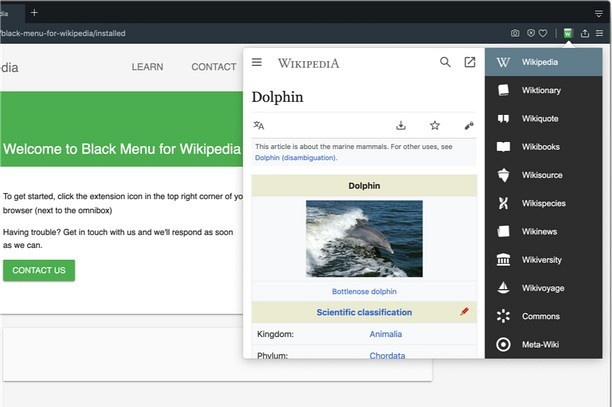Open the Wikipedia hamburger menu
Image resolution: width=612 pixels, height=407 pixels.
coord(257,62)
